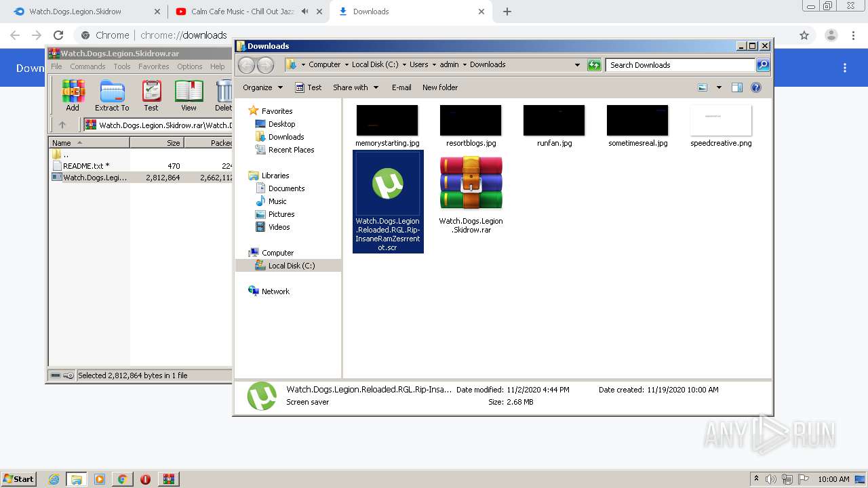Open a new Chrome tab
868x488 pixels.
click(507, 12)
